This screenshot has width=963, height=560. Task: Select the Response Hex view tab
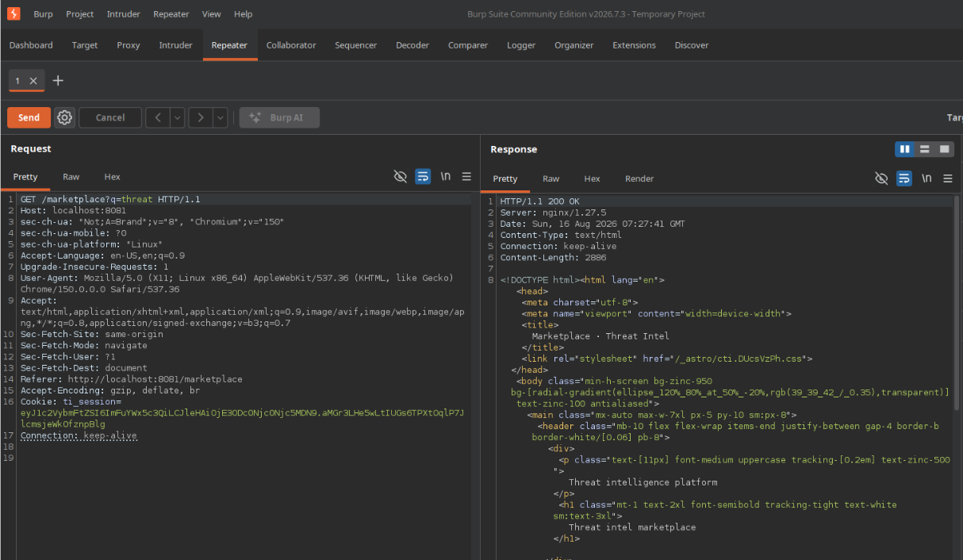pyautogui.click(x=593, y=178)
